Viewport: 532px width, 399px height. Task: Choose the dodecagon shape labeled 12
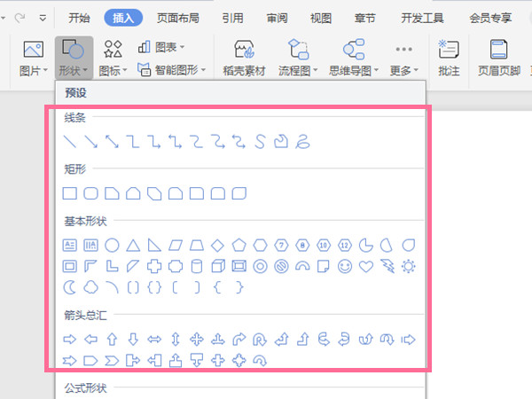[345, 245]
